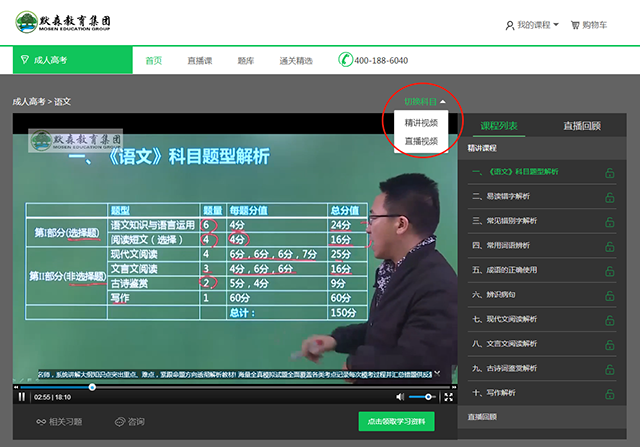640x447 pixels.
Task: Select 精讲视频 from the dropdown
Action: pyautogui.click(x=421, y=123)
